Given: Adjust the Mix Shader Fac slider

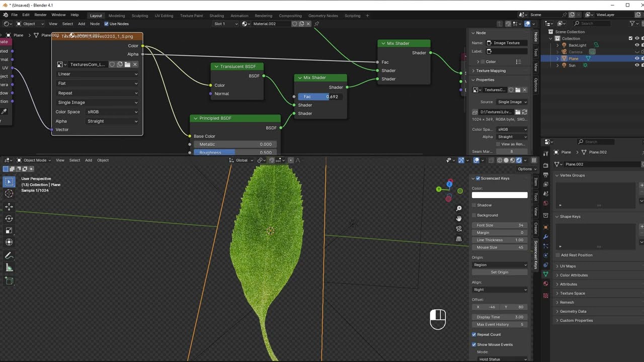Looking at the screenshot, I should tap(321, 97).
